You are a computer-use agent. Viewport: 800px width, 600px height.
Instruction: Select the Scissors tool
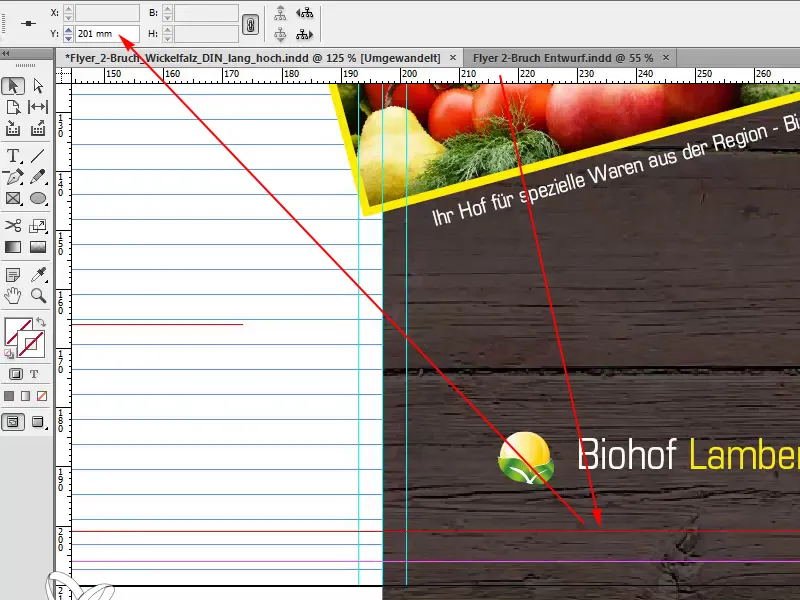point(13,225)
